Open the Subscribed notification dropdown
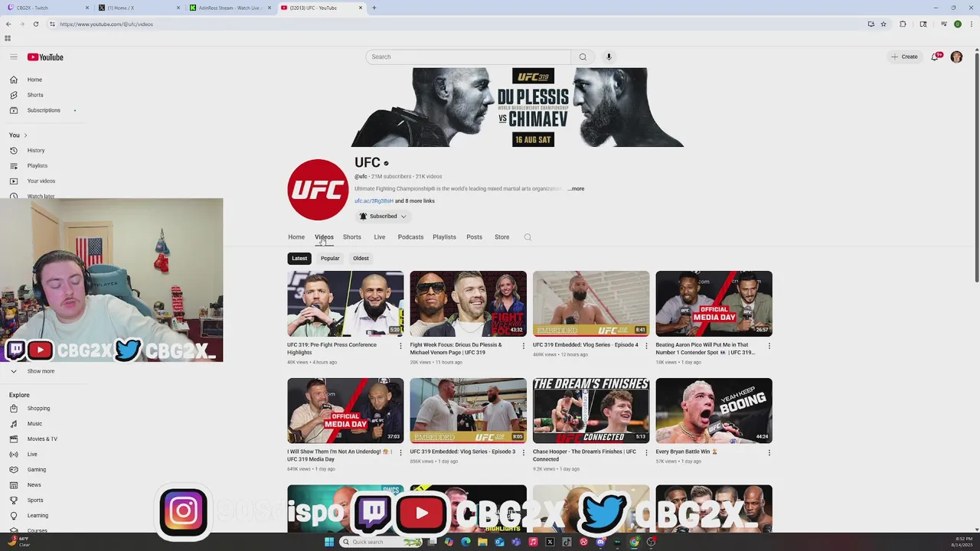The width and height of the screenshot is (980, 551). click(383, 217)
